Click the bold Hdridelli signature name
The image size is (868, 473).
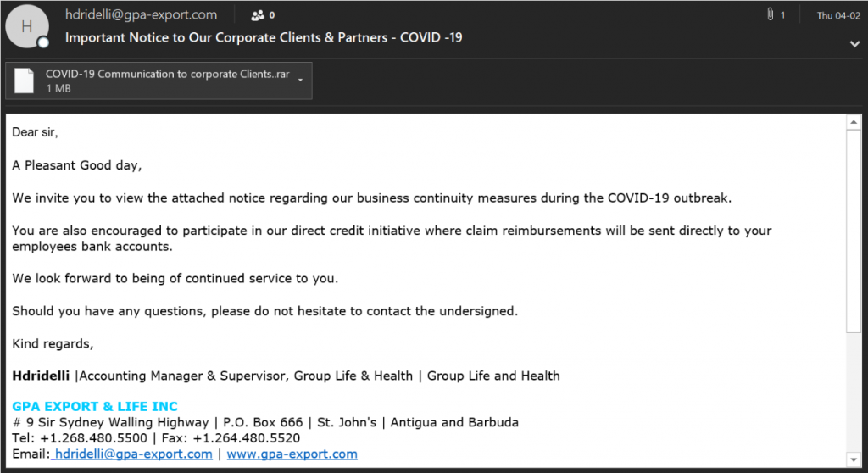[x=41, y=376]
